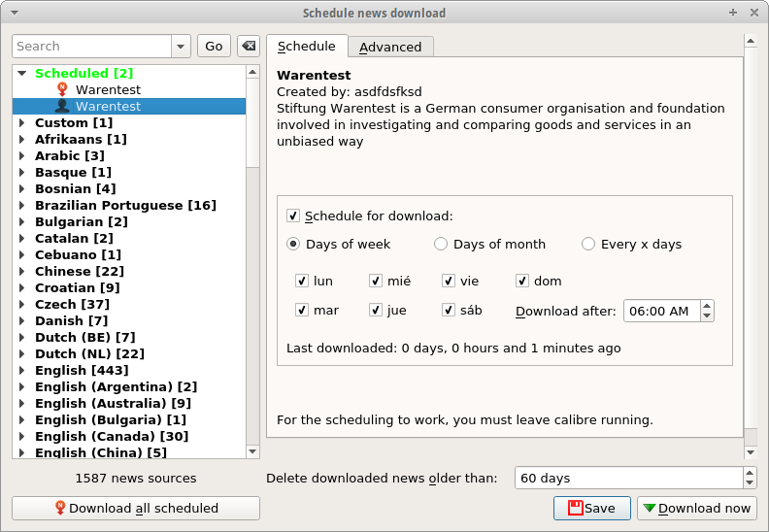
Task: Select the Days of month radio button
Action: pos(441,245)
